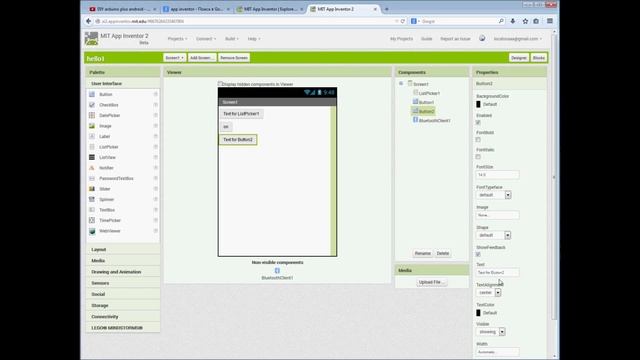This screenshot has height=360, width=640.
Task: Click the ListPicker palette icon
Action: click(x=92, y=147)
